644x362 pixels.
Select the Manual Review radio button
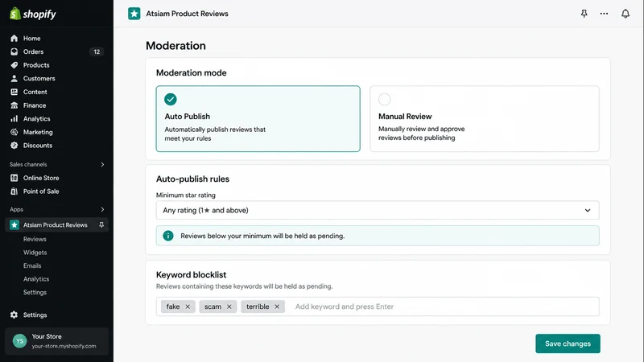pos(385,99)
